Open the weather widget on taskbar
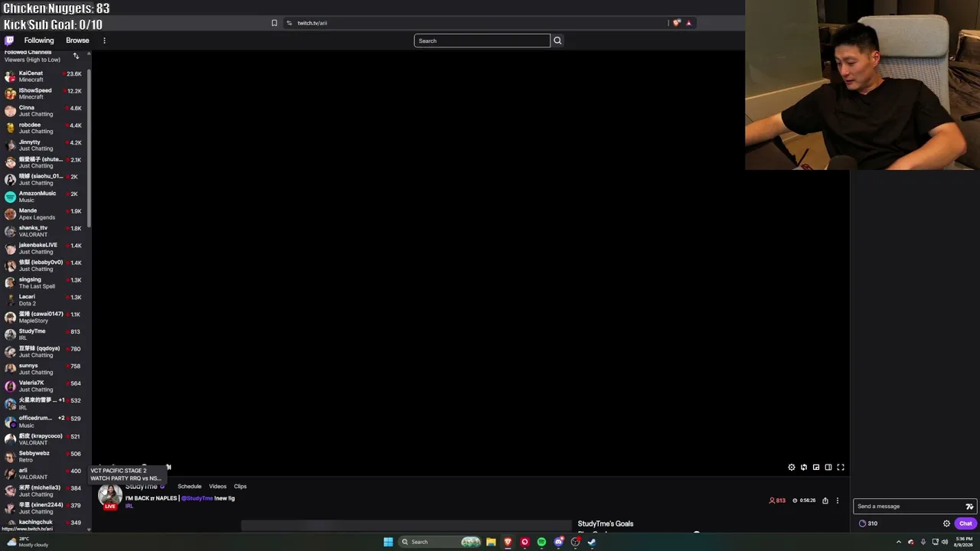This screenshot has width=980, height=551. 26,542
